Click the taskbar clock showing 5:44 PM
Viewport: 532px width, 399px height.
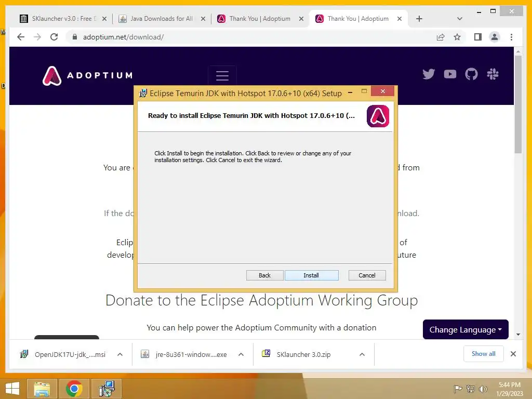(510, 389)
